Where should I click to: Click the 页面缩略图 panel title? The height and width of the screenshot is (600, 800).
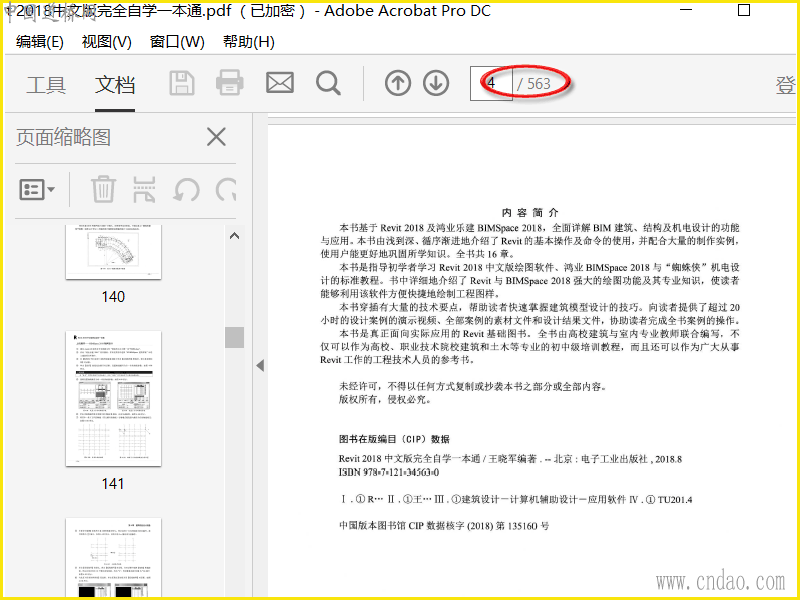(63, 137)
